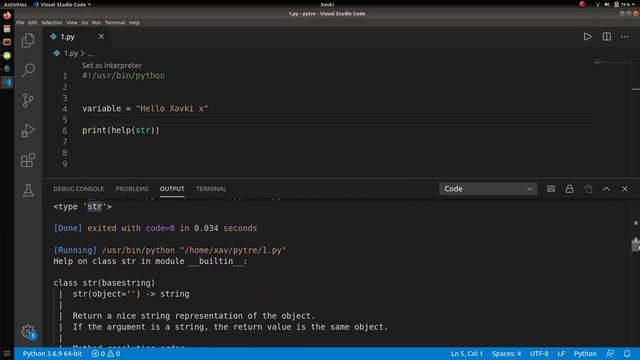The height and width of the screenshot is (360, 640).
Task: Open the Run menu
Action: click(x=96, y=23)
